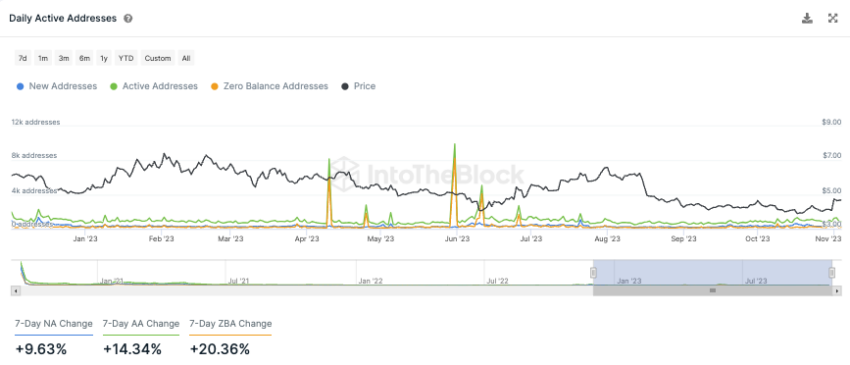The height and width of the screenshot is (365, 850).
Task: Select the 7d time range
Action: click(23, 58)
